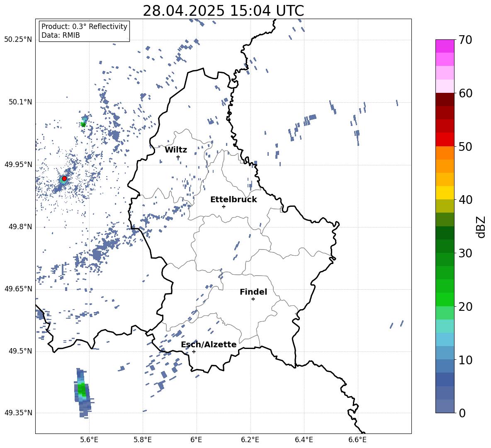491x448 pixels.
Task: Click the 49.8°N latitude tick label
Action: pos(20,227)
